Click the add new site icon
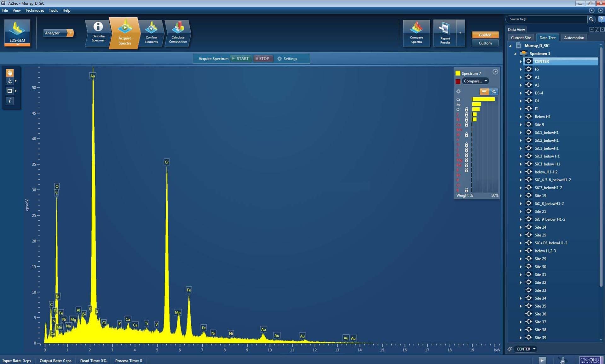Image resolution: width=605 pixels, height=364 pixels. pos(509,349)
